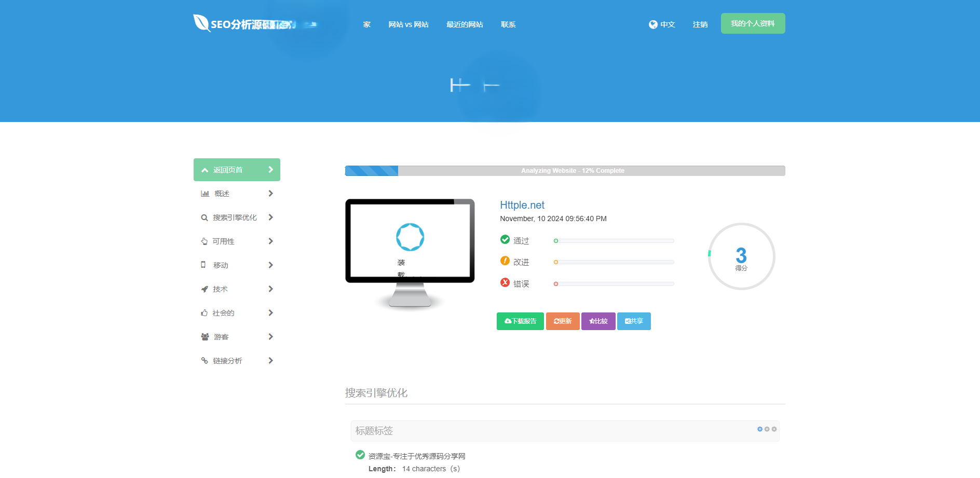Screen dimensions: 980x478
Task: Open the Httple.net site link
Action: tap(522, 205)
